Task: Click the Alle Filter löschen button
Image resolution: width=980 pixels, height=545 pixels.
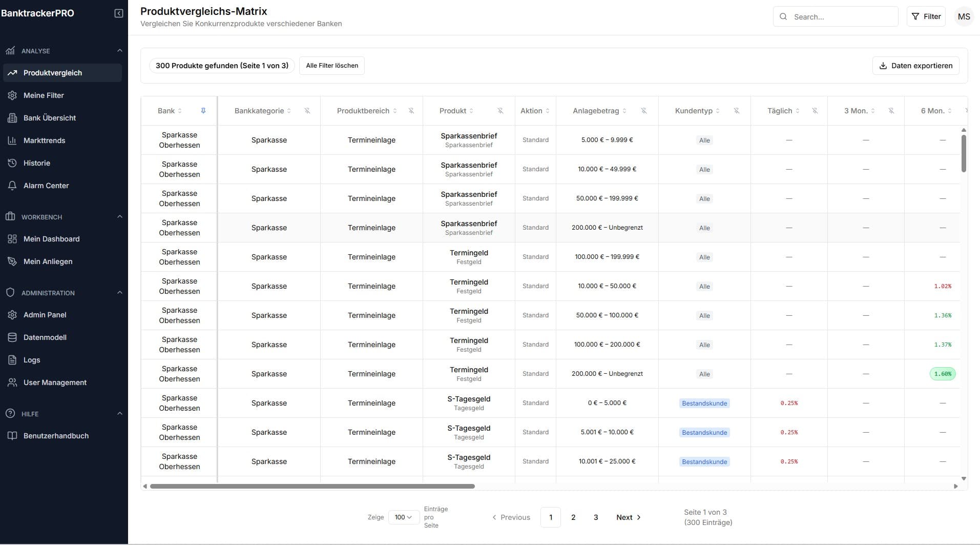Action: pos(332,65)
